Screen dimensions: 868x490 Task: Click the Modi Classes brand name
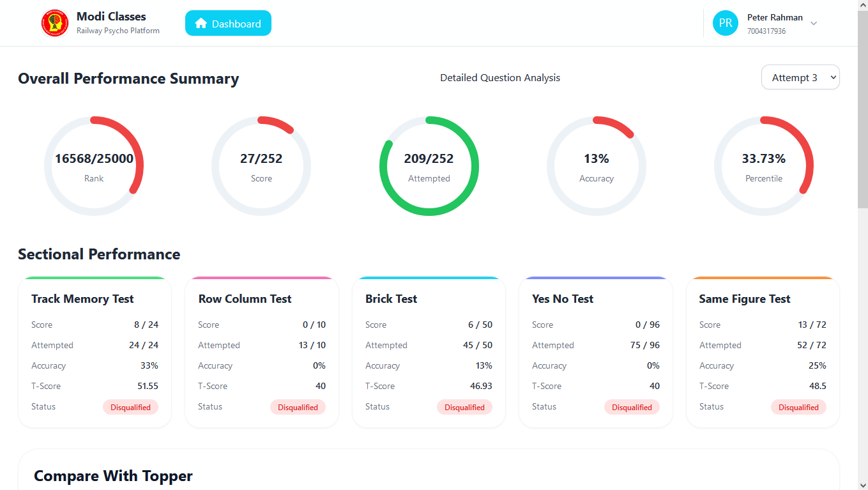pos(111,17)
